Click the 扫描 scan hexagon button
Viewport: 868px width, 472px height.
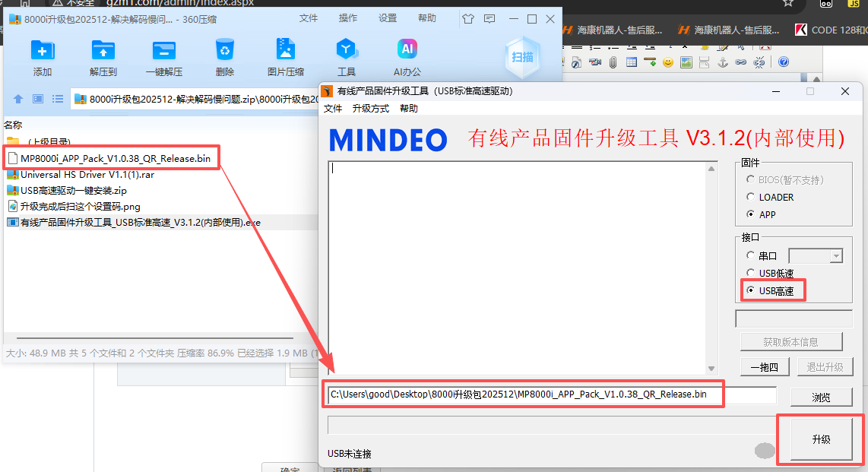tap(522, 57)
